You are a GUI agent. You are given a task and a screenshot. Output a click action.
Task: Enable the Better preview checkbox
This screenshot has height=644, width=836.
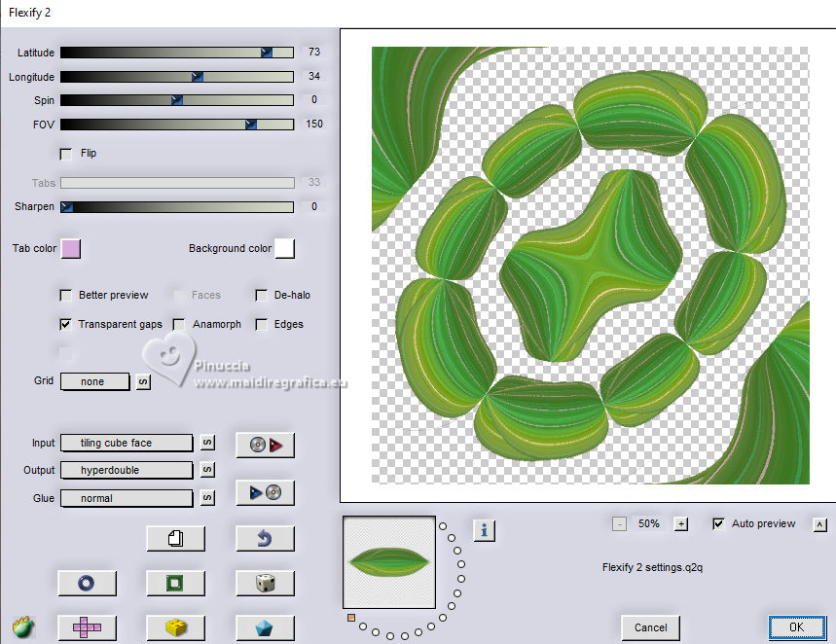pyautogui.click(x=66, y=296)
